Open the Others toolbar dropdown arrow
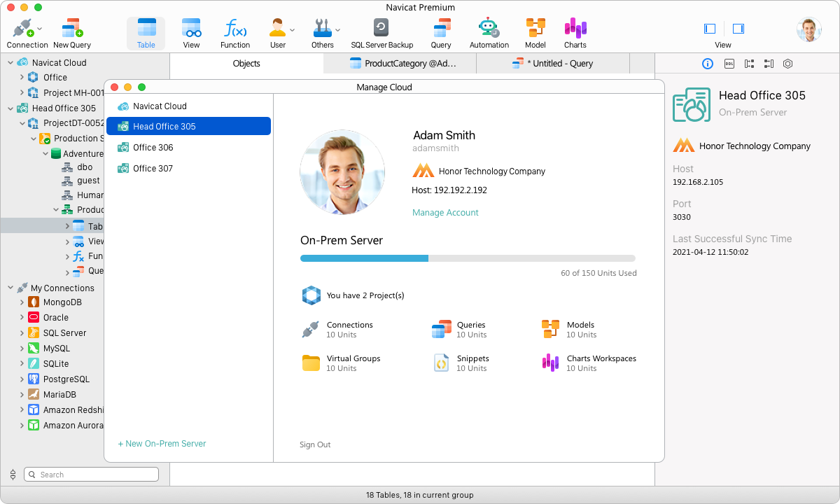This screenshot has width=840, height=504. (x=338, y=30)
